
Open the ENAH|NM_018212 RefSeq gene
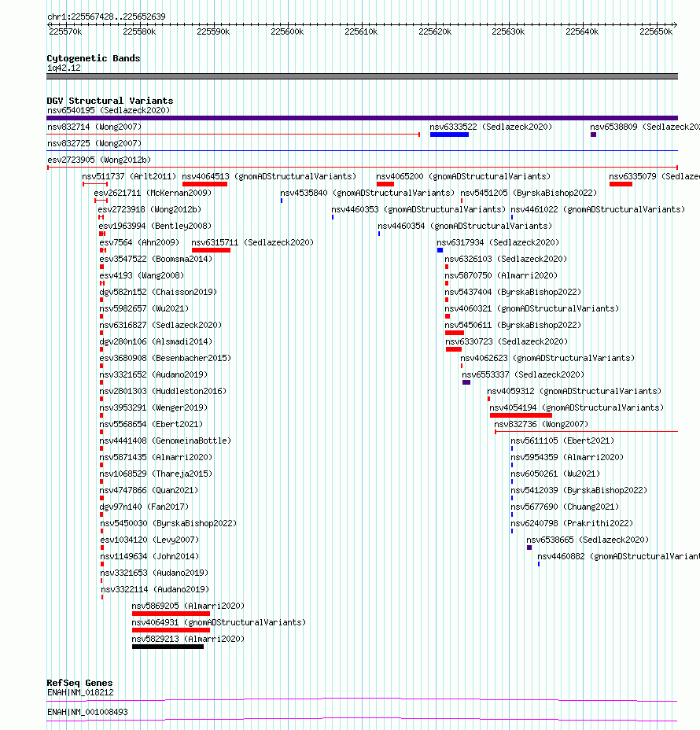coord(80,693)
